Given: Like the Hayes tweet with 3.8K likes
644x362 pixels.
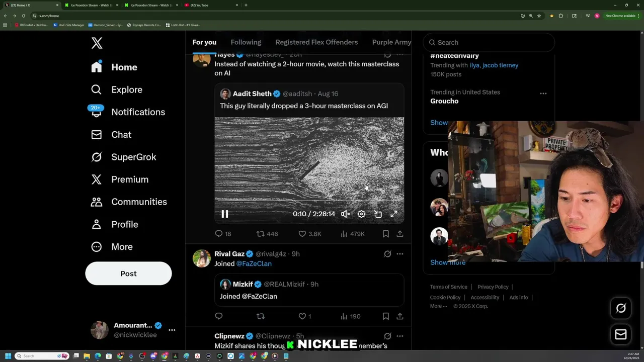Looking at the screenshot, I should tap(309, 234).
